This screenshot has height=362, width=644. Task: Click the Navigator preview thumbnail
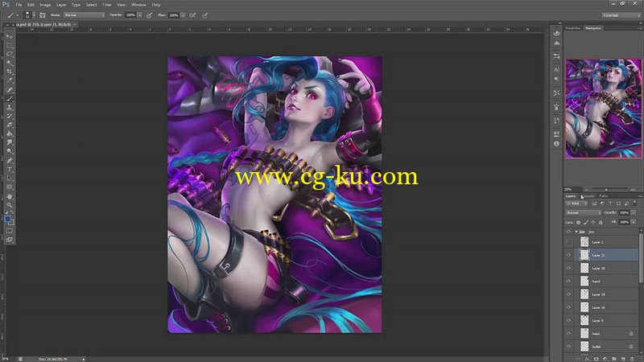[x=603, y=109]
